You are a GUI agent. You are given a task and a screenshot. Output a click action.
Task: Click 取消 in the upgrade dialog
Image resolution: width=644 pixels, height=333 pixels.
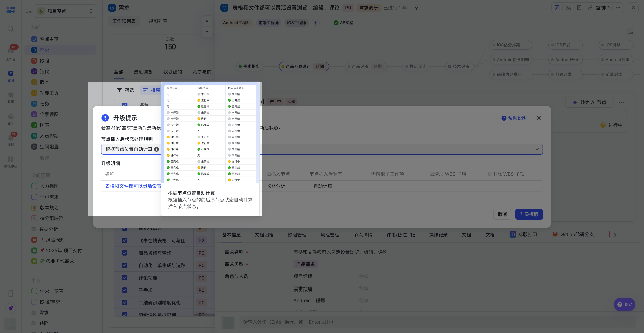502,214
